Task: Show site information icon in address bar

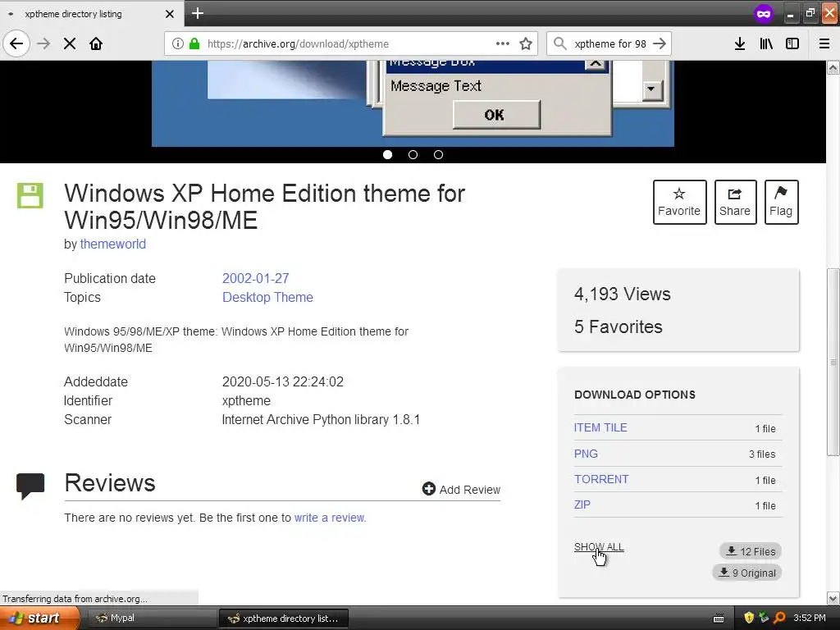Action: tap(177, 43)
